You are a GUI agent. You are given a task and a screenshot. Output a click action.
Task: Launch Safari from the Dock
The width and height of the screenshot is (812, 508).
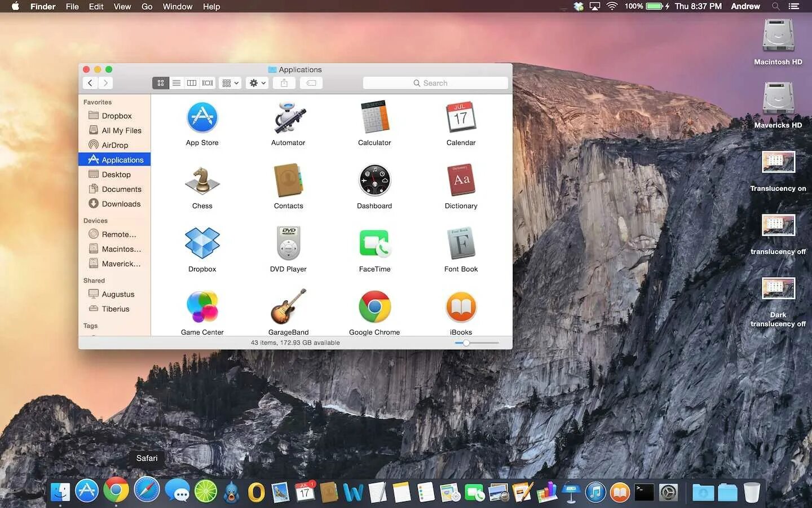point(147,490)
